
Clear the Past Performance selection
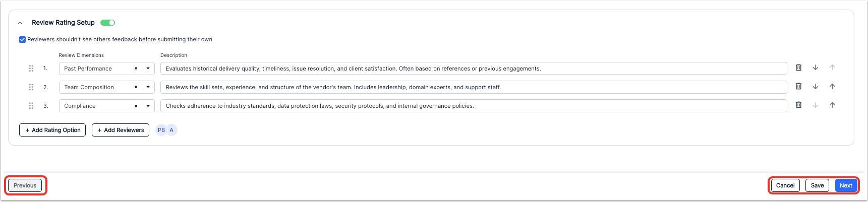(136, 69)
